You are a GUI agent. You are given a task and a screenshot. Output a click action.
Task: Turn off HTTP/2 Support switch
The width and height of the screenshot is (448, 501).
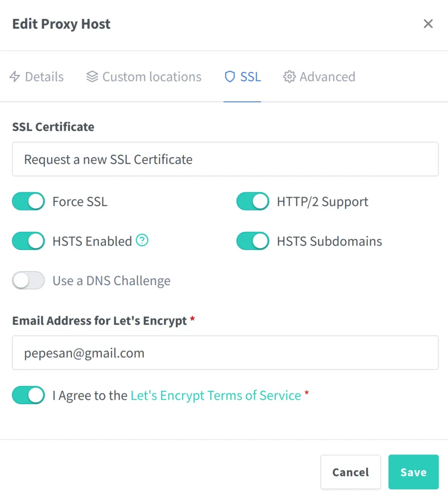[x=253, y=202]
